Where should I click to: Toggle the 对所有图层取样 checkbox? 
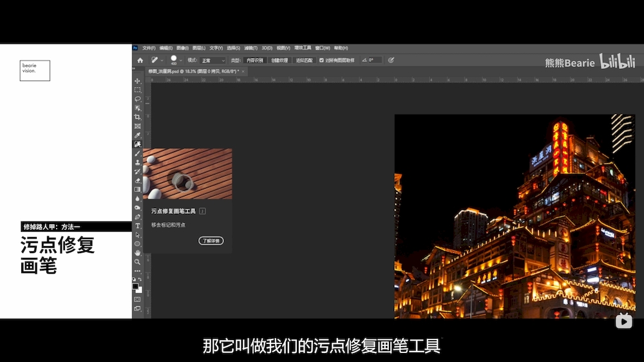click(x=321, y=60)
